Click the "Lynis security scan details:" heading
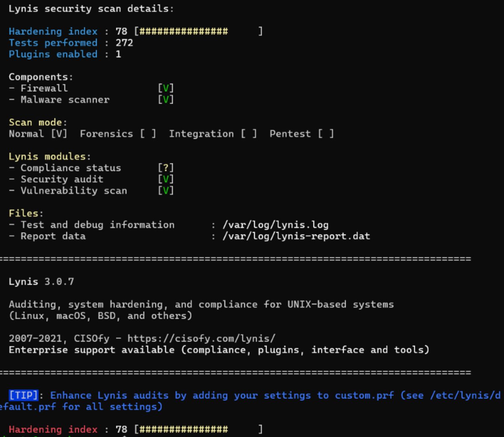 click(91, 9)
